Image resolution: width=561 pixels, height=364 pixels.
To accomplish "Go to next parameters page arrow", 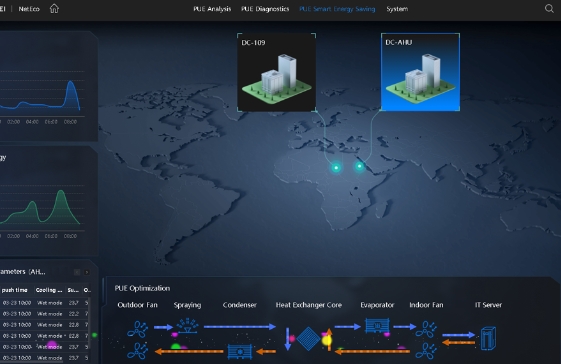I will [87, 272].
